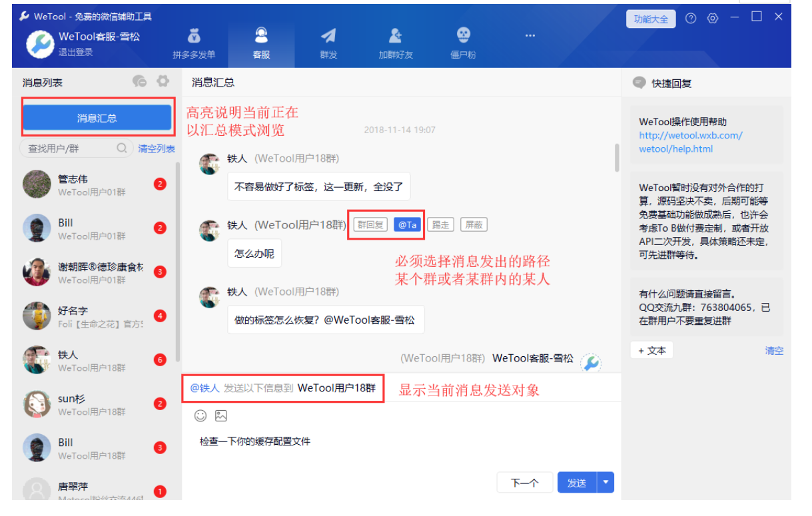This screenshot has height=516, width=812.
Task: Open the 加群好友 tab
Action: pyautogui.click(x=396, y=43)
